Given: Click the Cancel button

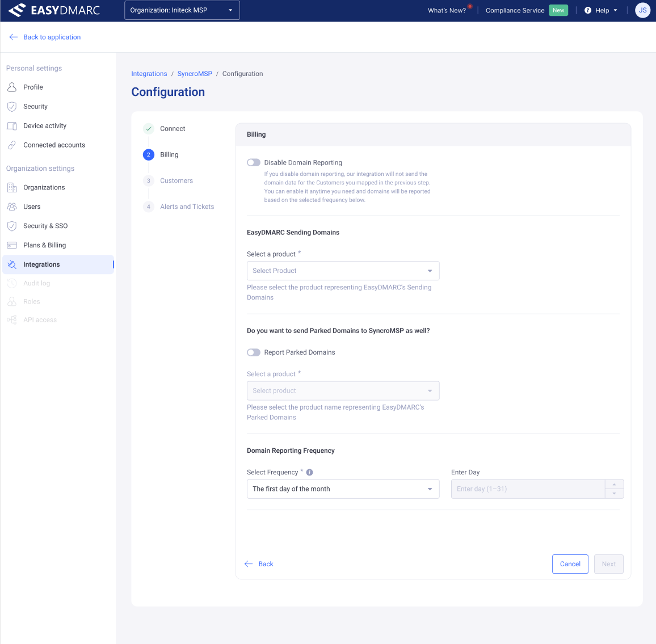Looking at the screenshot, I should pyautogui.click(x=570, y=564).
